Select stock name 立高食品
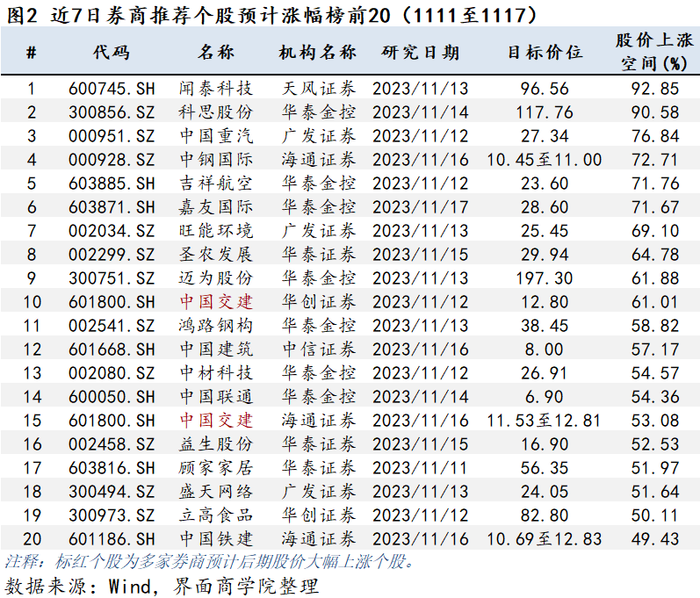700x598 pixels. pyautogui.click(x=216, y=515)
